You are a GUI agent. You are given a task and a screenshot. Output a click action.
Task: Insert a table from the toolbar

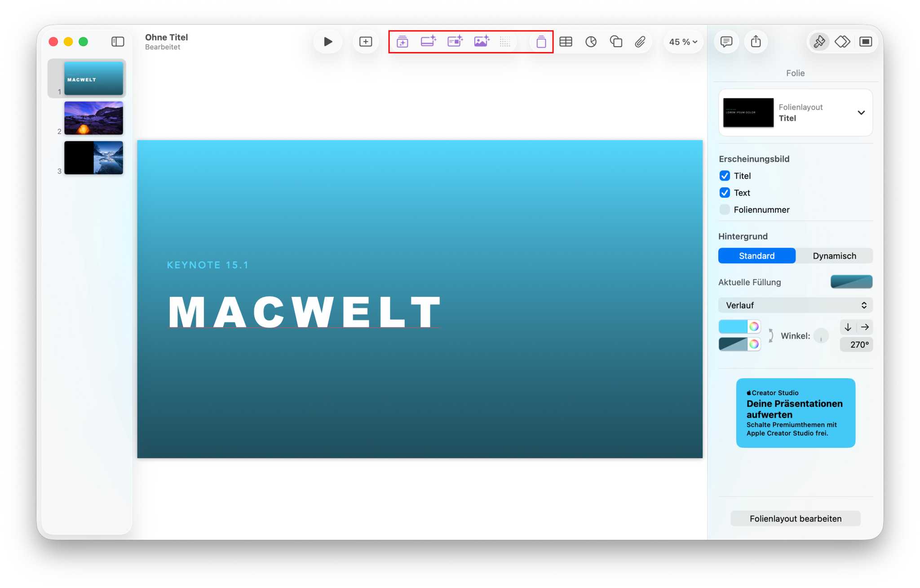(566, 42)
